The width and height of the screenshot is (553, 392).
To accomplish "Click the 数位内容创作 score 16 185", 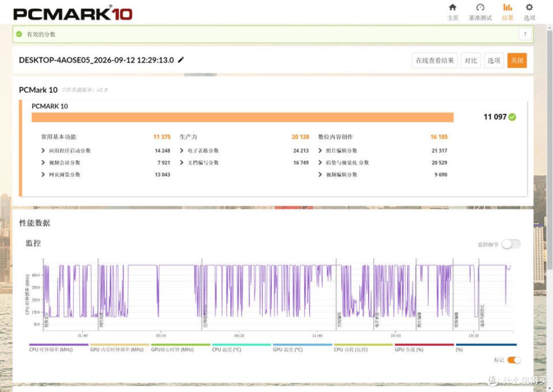I will coord(439,137).
